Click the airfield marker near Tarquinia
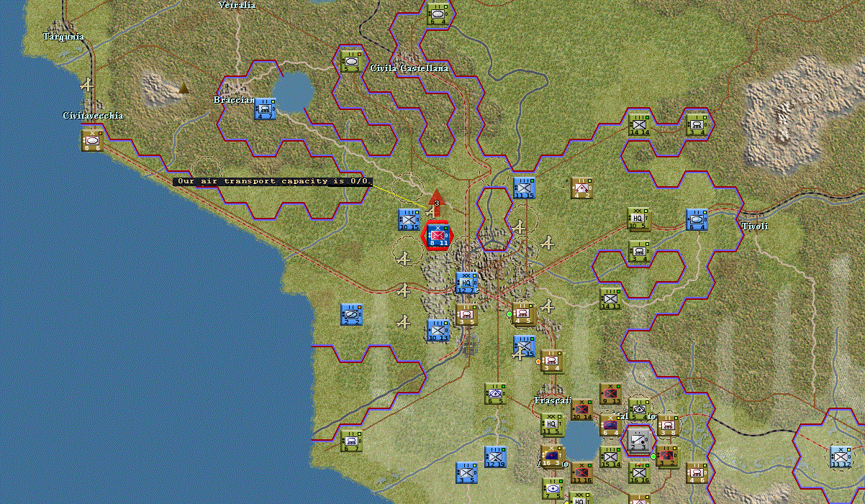The height and width of the screenshot is (504, 865). [88, 84]
